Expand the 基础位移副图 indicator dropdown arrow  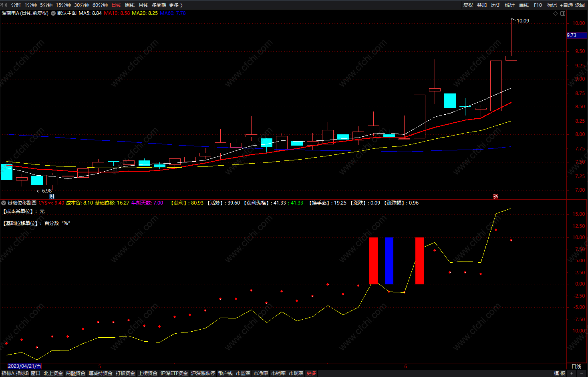pos(4,203)
